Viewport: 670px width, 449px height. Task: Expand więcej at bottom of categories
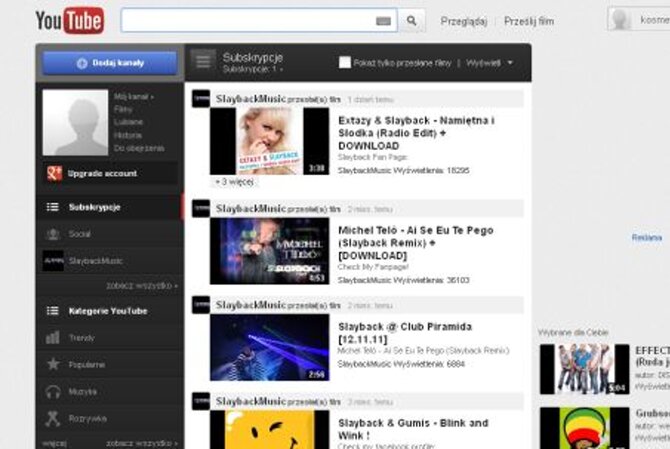pyautogui.click(x=54, y=443)
